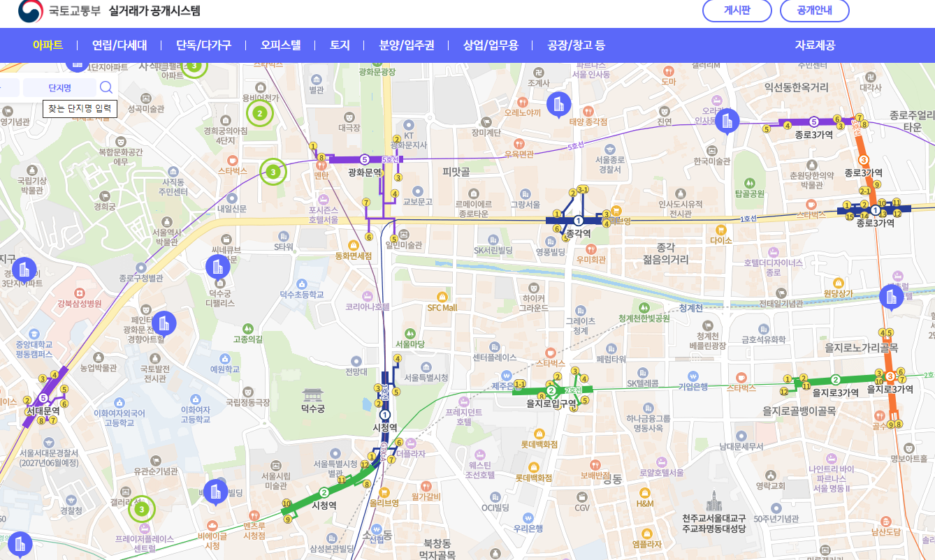Click the 다이소 shopping bag icon
This screenshot has width=935, height=560.
(720, 230)
